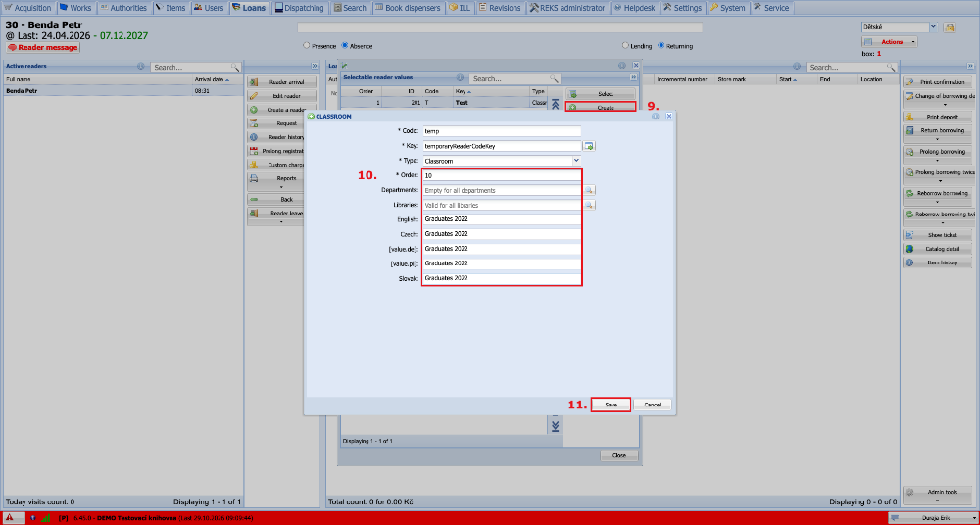Switch to REKS administrator tab
The width and height of the screenshot is (980, 525).
(x=567, y=8)
